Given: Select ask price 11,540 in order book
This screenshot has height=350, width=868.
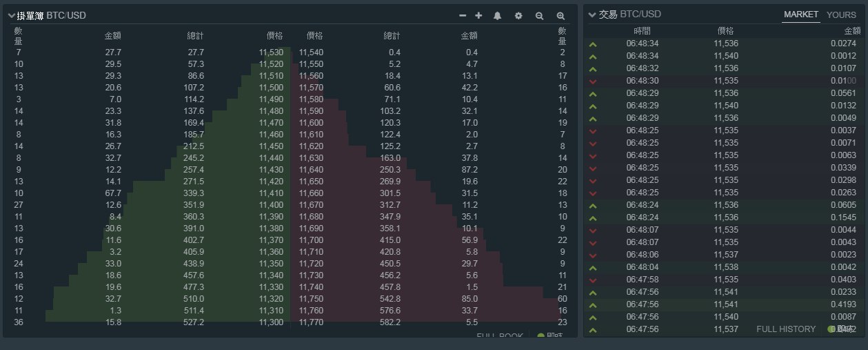Looking at the screenshot, I should (x=311, y=52).
